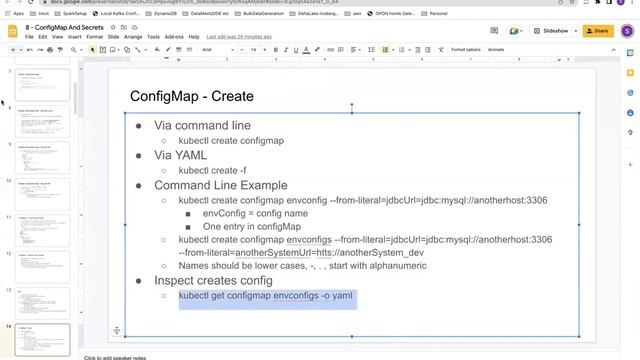Collapse the toolbar with the up chevron
The image size is (640, 360).
613,50
